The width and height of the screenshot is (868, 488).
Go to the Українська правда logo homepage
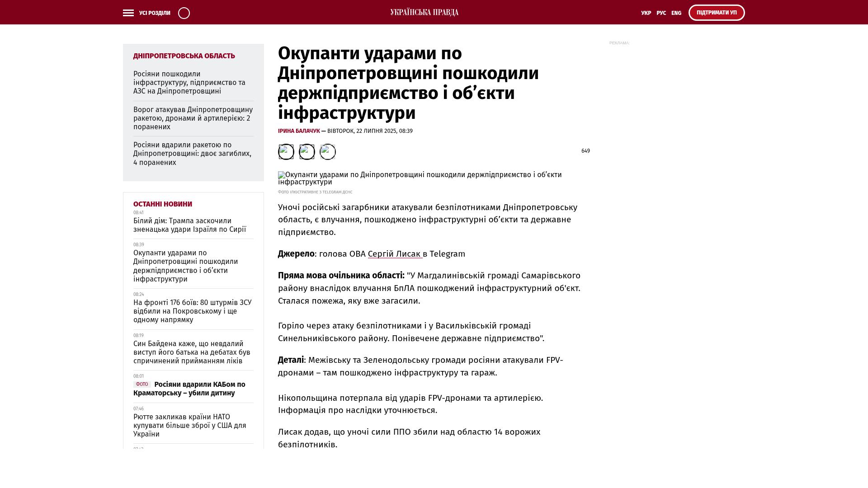pyautogui.click(x=424, y=12)
